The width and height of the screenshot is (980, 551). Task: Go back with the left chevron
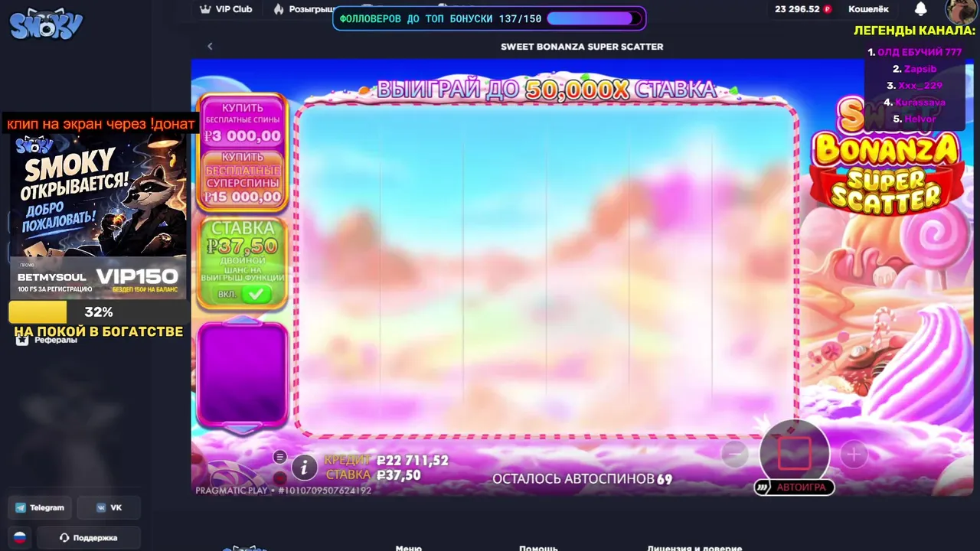coord(210,46)
